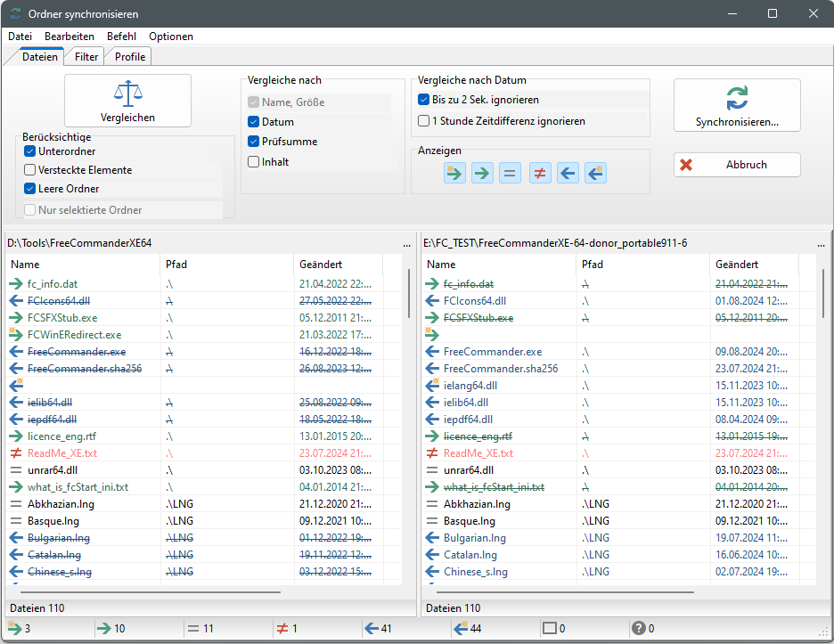Image resolution: width=834 pixels, height=644 pixels.
Task: Click status bar new-to-right count icon 3
Action: [14, 628]
